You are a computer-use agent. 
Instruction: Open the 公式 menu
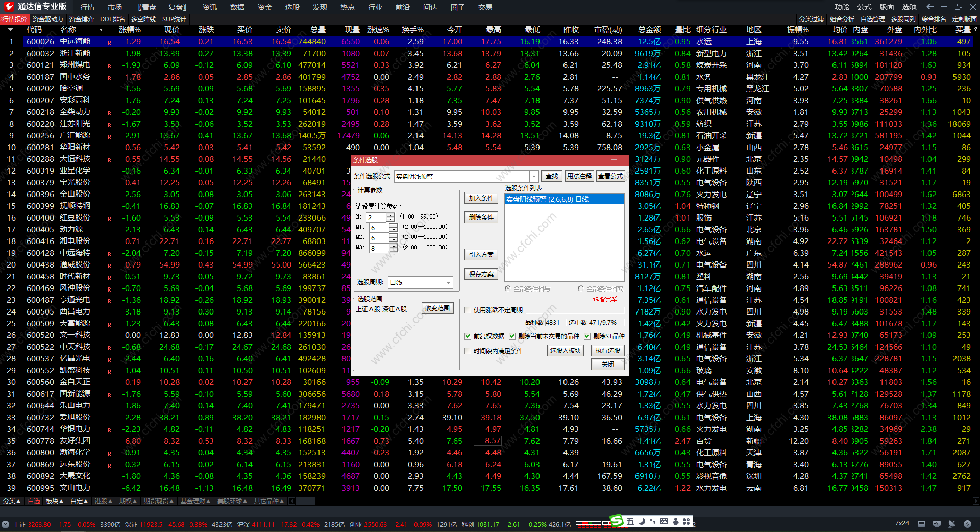click(864, 7)
